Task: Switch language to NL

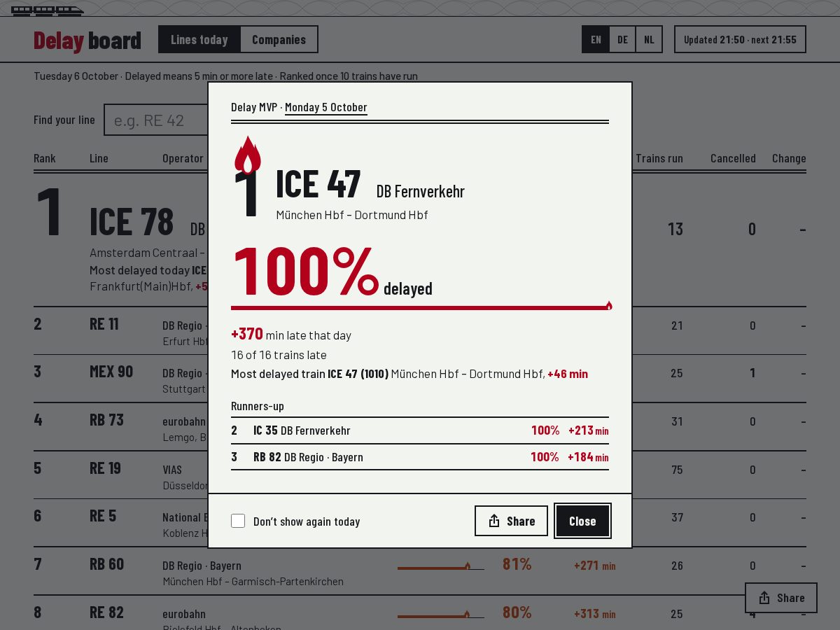Action: tap(649, 39)
